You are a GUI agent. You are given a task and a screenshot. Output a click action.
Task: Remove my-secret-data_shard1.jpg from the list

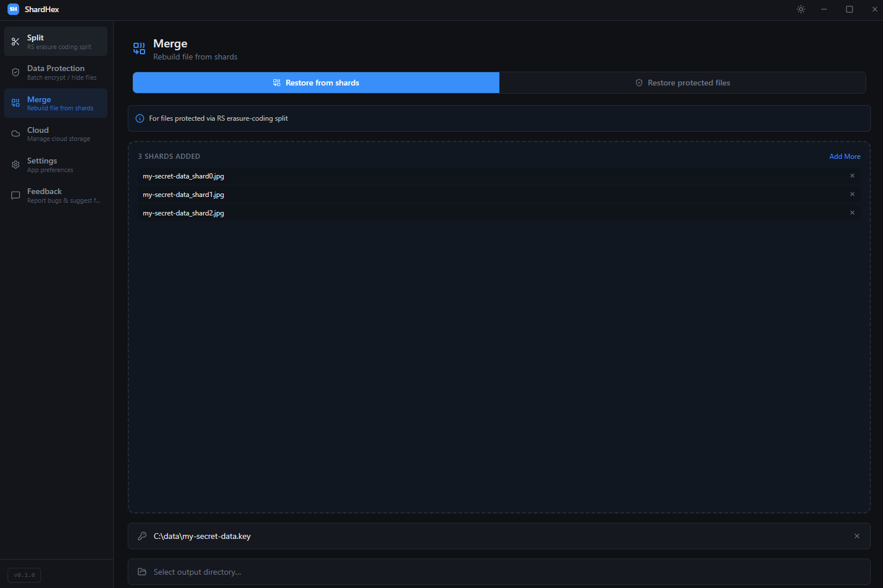[852, 194]
